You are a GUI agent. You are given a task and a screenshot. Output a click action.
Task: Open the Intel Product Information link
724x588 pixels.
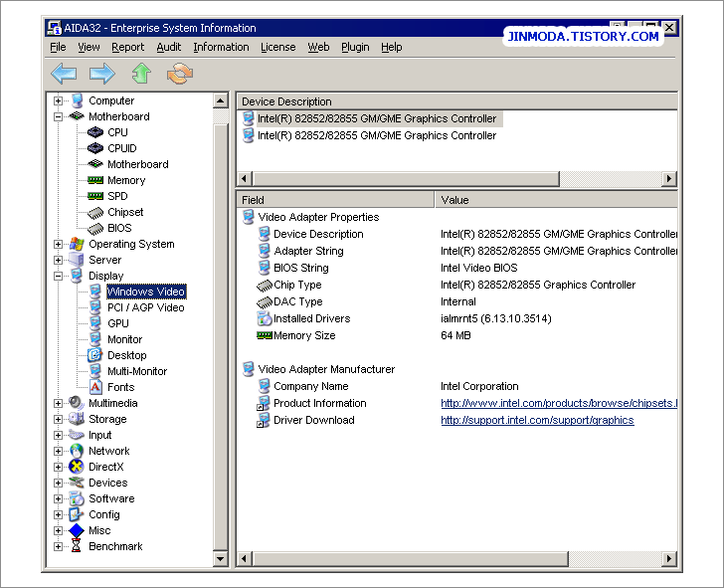(x=559, y=403)
